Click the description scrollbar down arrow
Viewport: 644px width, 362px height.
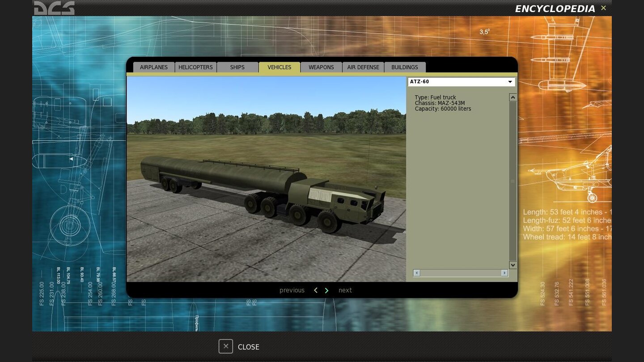point(513,265)
